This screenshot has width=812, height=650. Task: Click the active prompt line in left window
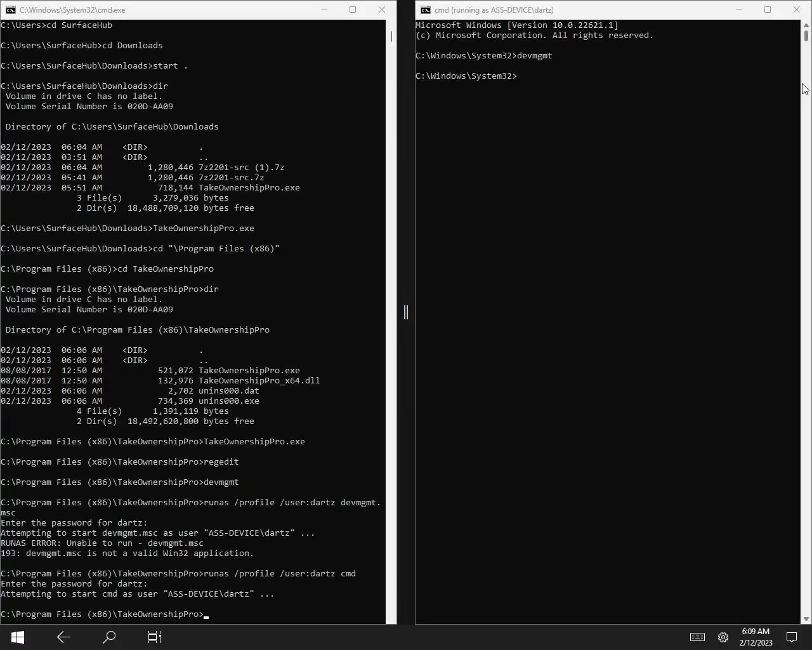(x=105, y=614)
